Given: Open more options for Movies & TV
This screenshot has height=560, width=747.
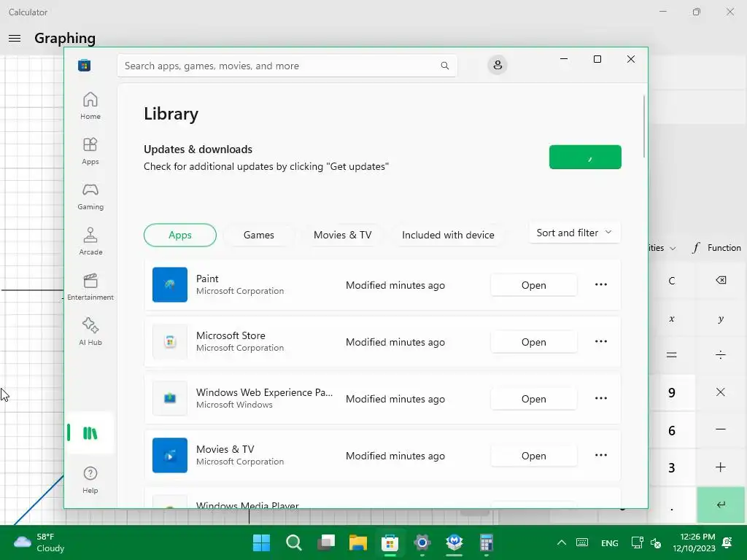Looking at the screenshot, I should pos(601,455).
